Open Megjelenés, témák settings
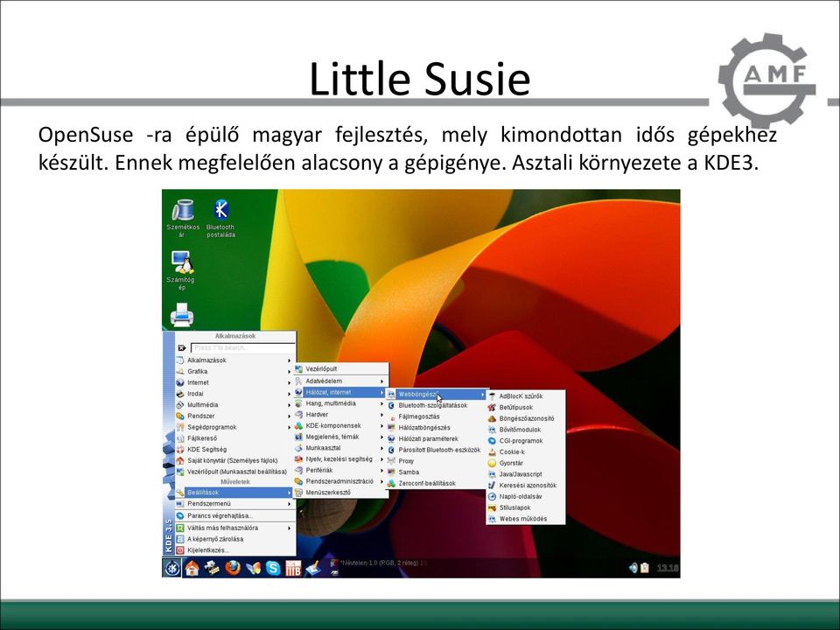 pos(340,437)
